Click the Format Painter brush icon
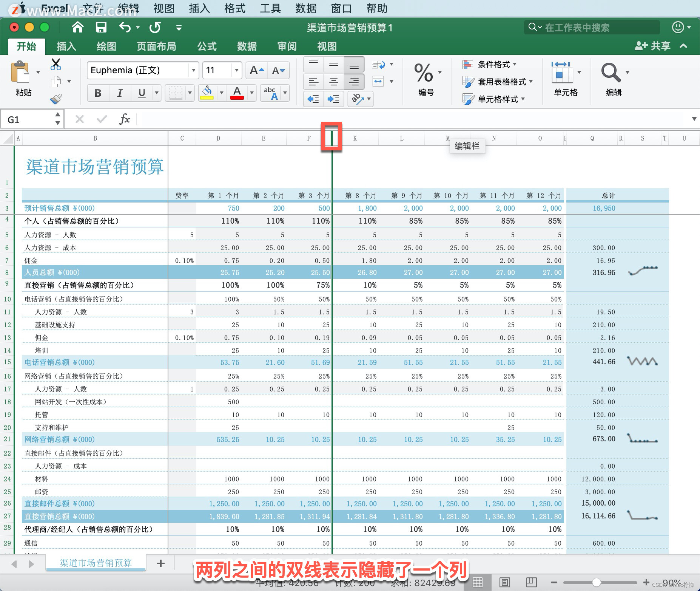 (56, 99)
